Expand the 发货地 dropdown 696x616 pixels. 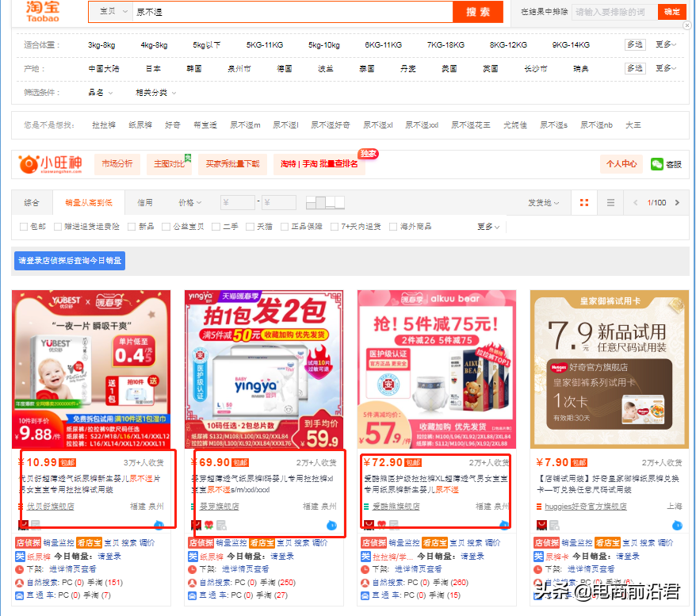tap(541, 202)
